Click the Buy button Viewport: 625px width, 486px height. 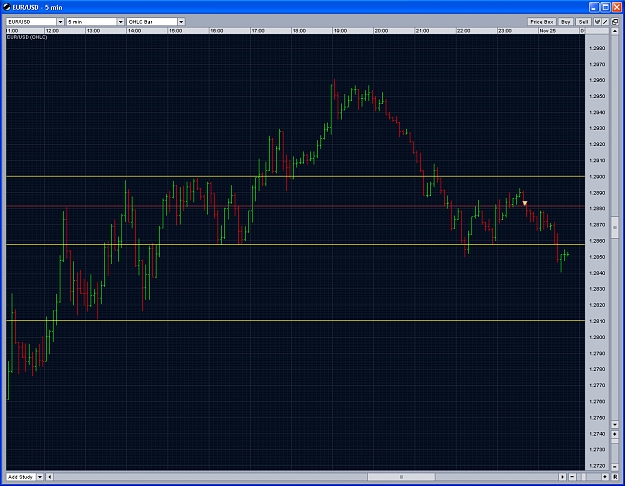coord(565,22)
